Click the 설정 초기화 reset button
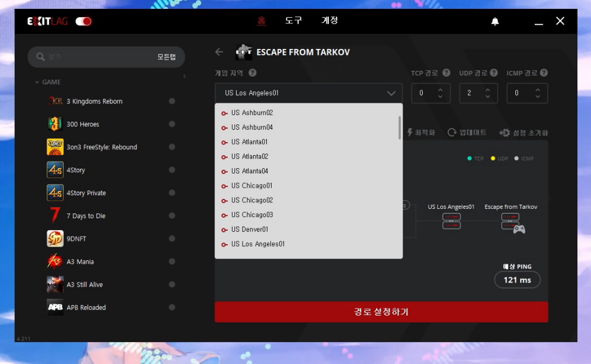This screenshot has height=364, width=591. pyautogui.click(x=524, y=133)
